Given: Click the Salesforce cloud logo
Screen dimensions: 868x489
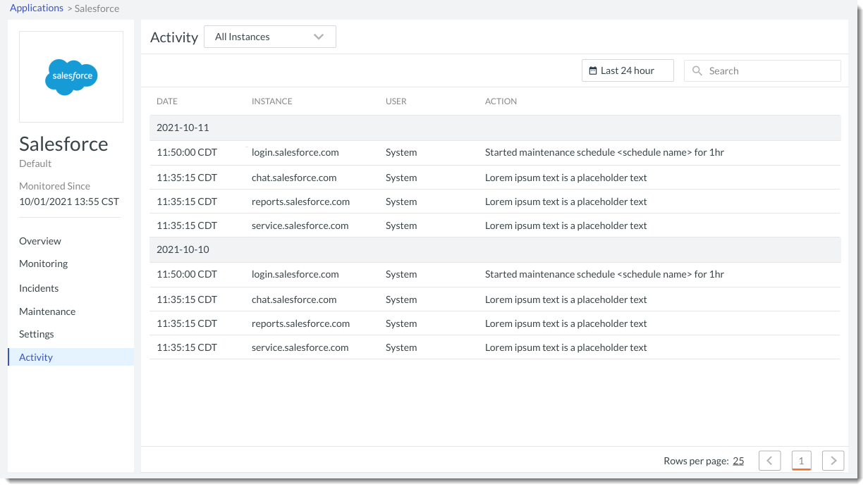Looking at the screenshot, I should (x=71, y=76).
